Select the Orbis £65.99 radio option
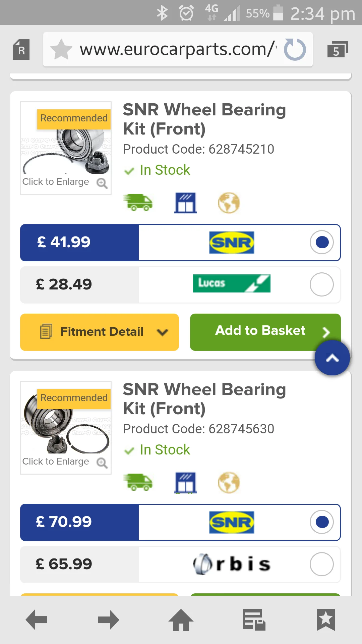This screenshot has width=362, height=644. (x=322, y=564)
